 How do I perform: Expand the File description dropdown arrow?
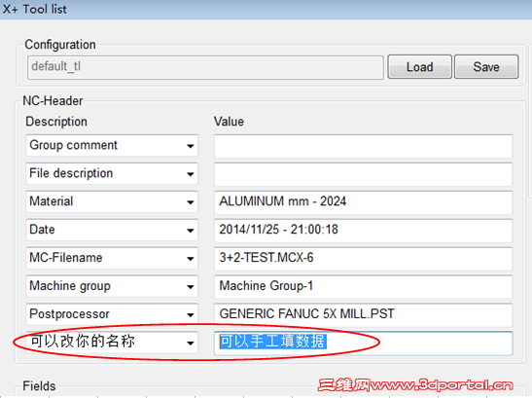click(x=191, y=174)
